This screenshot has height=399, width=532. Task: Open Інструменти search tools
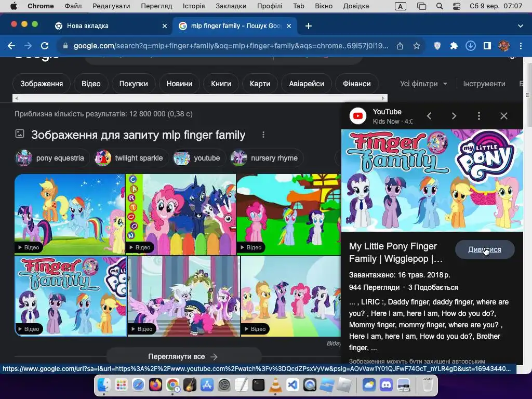coord(484,84)
